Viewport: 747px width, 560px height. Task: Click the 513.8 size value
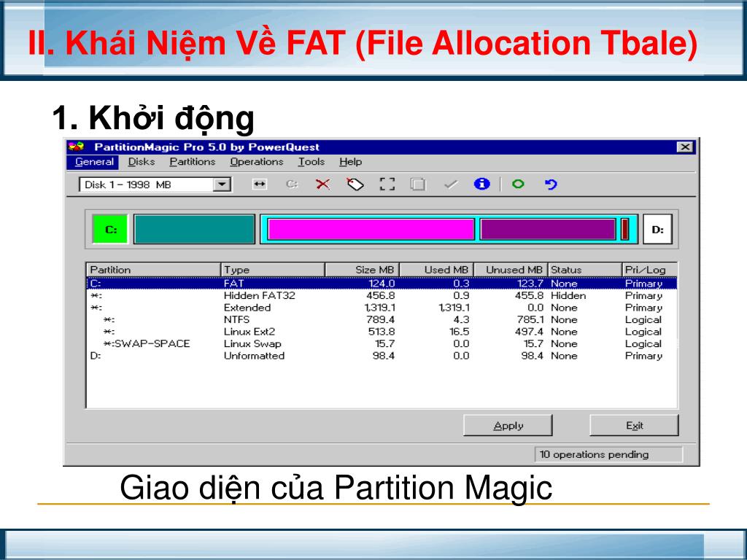pos(381,332)
